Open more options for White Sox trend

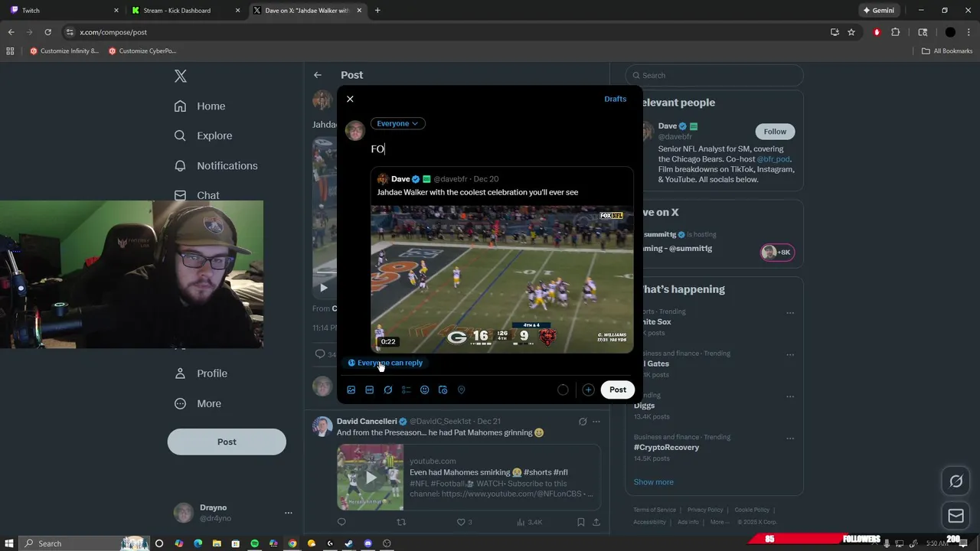point(790,312)
